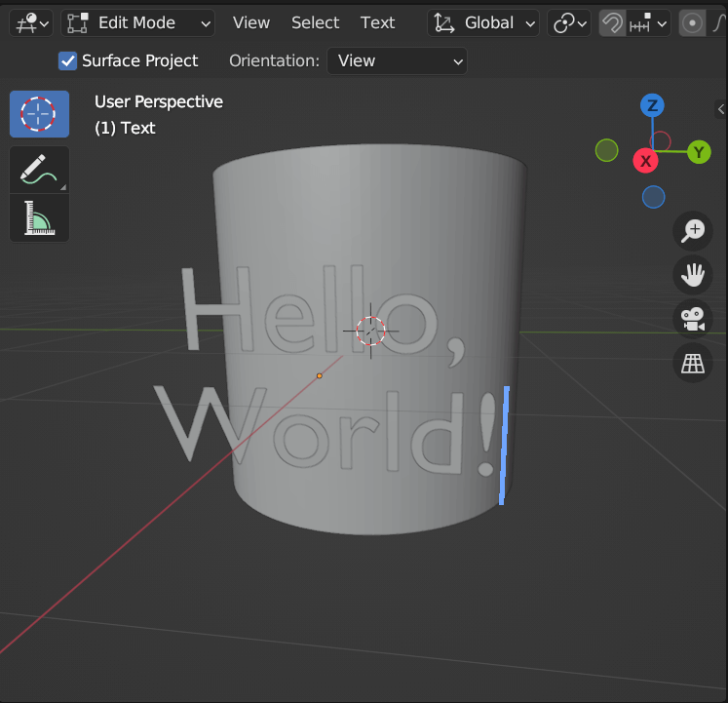Open the View menu
728x703 pixels.
click(251, 22)
